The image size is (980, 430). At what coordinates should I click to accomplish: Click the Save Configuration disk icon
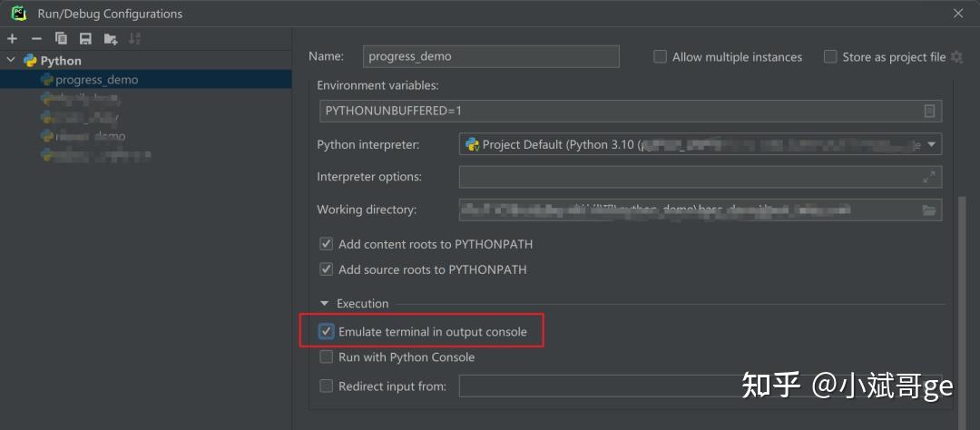point(85,38)
